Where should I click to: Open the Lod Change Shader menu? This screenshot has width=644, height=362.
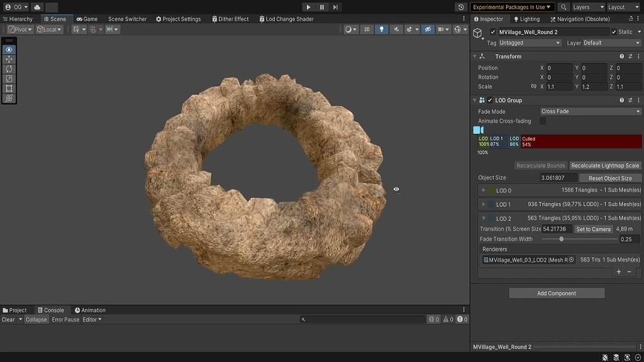[286, 19]
